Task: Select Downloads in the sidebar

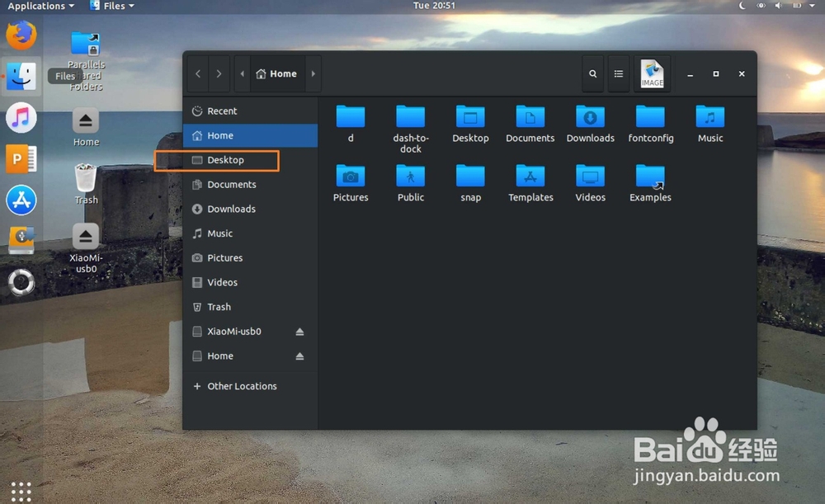Action: (251, 209)
